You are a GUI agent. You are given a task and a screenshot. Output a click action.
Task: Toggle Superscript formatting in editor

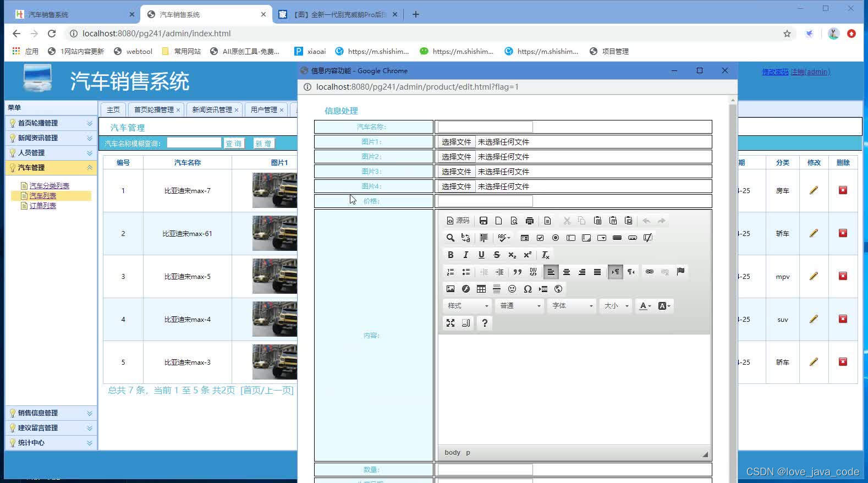[x=528, y=255]
